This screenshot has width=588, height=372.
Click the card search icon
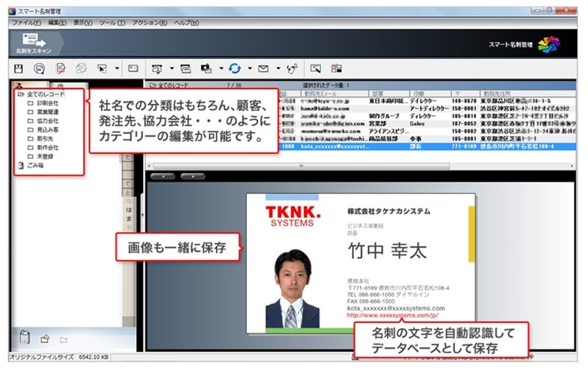(x=315, y=68)
